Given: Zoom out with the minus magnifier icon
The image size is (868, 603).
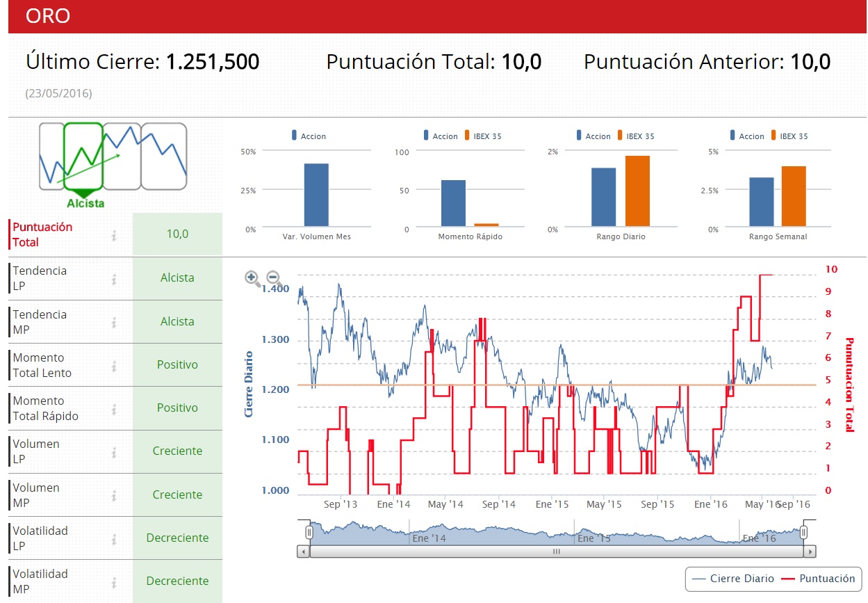Looking at the screenshot, I should (x=272, y=278).
